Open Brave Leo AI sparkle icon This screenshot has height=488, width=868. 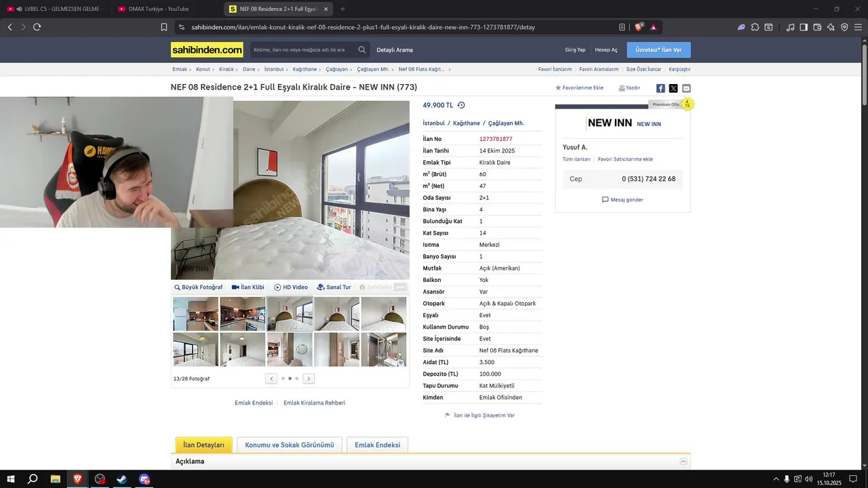[x=831, y=27]
